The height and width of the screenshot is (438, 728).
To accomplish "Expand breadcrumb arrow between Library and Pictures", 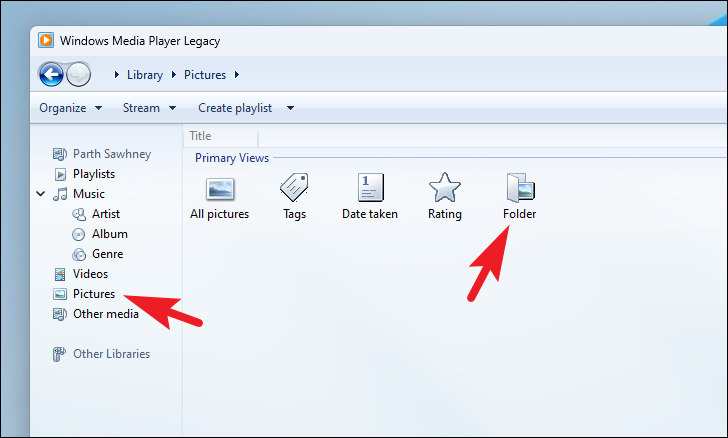I will [174, 74].
